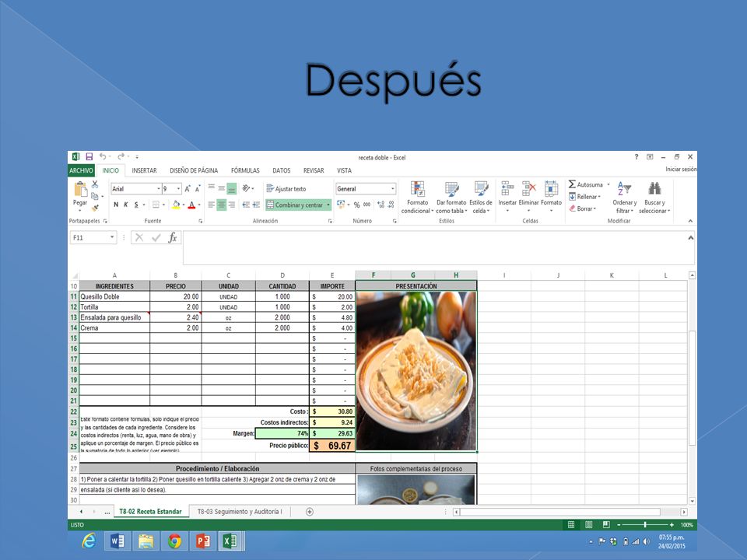Open the Formato condicional dropdown
The image size is (747, 560).
(417, 198)
